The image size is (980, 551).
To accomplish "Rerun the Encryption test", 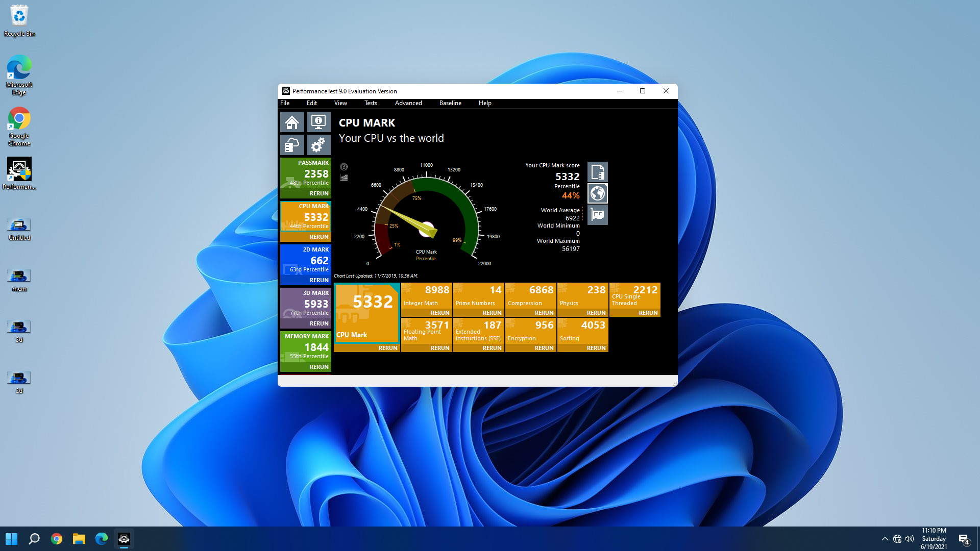I will (544, 348).
